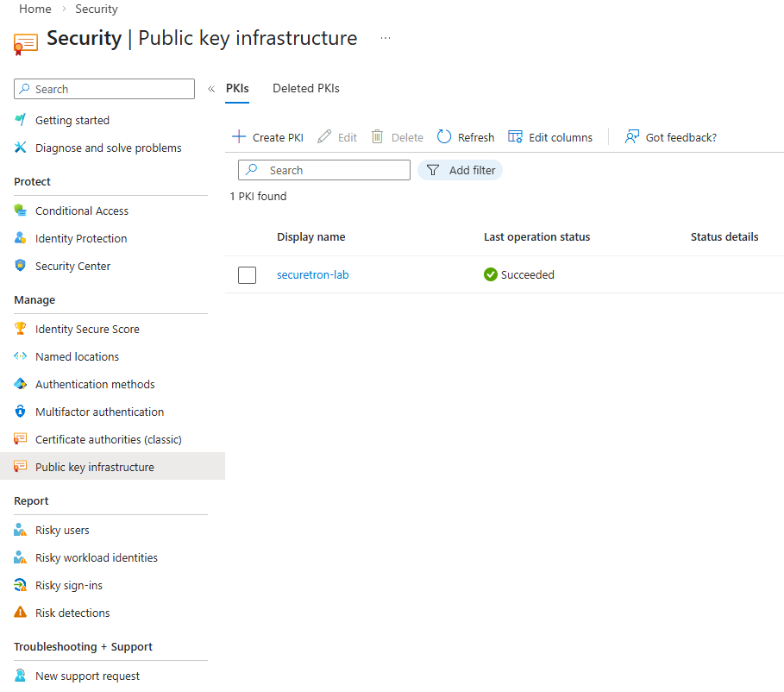
Task: Click the Conditional Access sidebar icon
Action: [20, 211]
